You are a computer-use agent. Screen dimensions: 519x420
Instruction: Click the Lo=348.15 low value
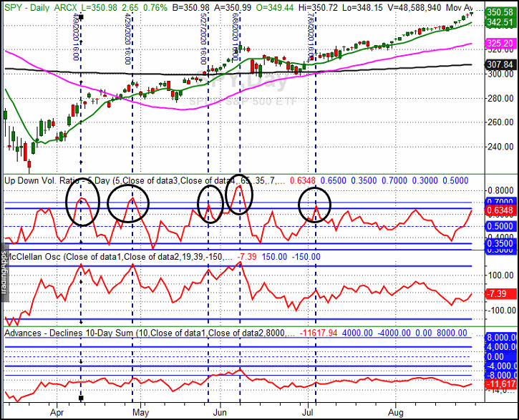click(x=362, y=7)
